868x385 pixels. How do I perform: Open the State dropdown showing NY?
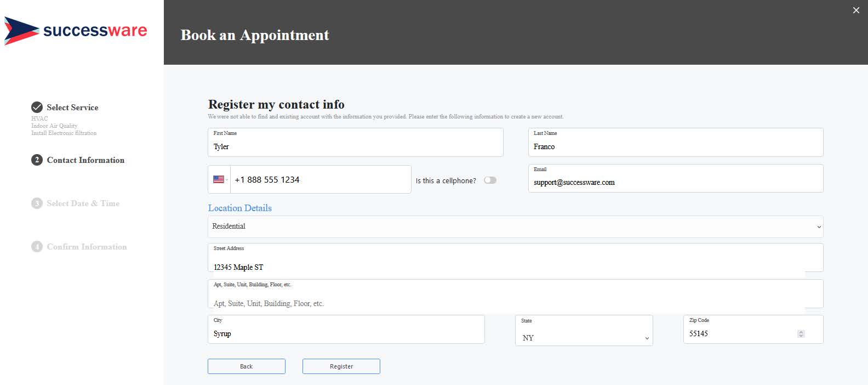tap(584, 331)
